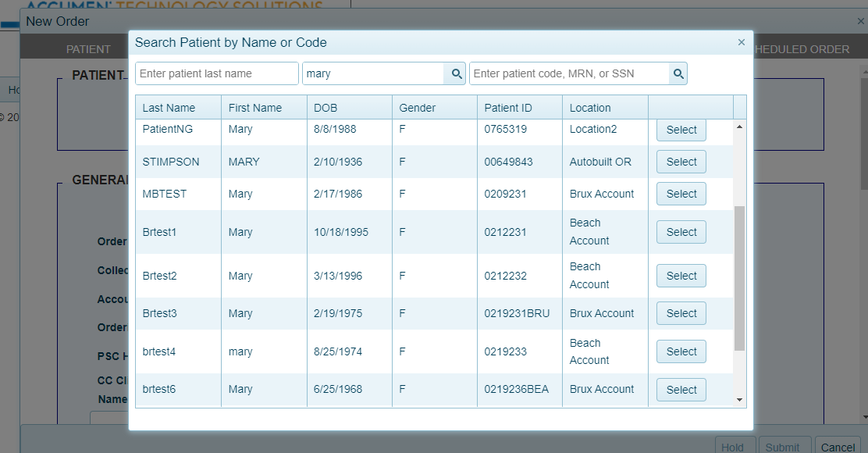Sort results by DOB column header
This screenshot has width=868, height=453.
pos(325,108)
